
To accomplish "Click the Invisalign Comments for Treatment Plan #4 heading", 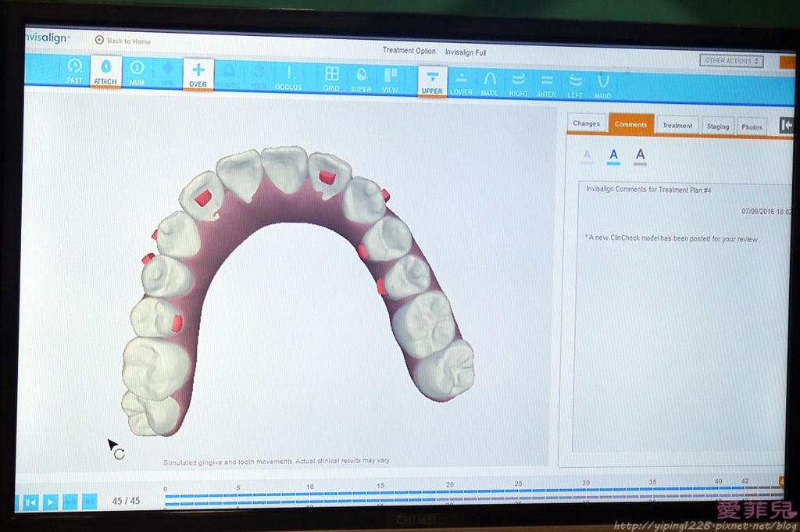I will pyautogui.click(x=648, y=190).
